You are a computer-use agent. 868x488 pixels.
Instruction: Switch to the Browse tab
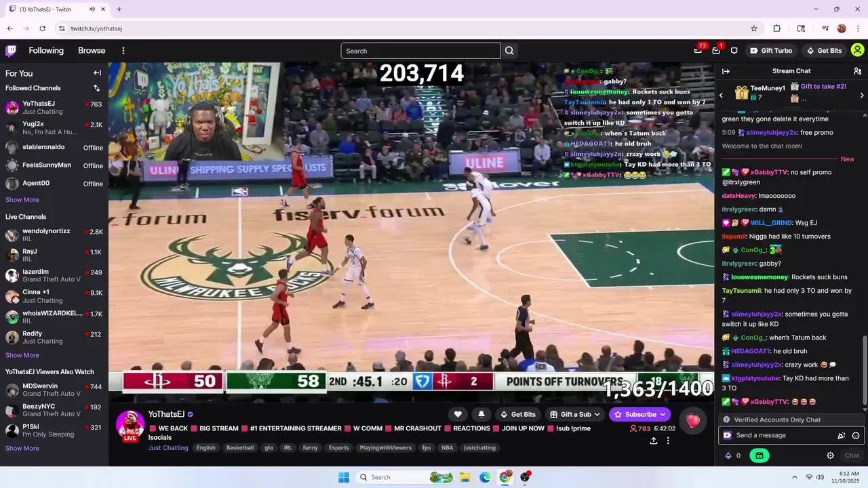(x=92, y=51)
